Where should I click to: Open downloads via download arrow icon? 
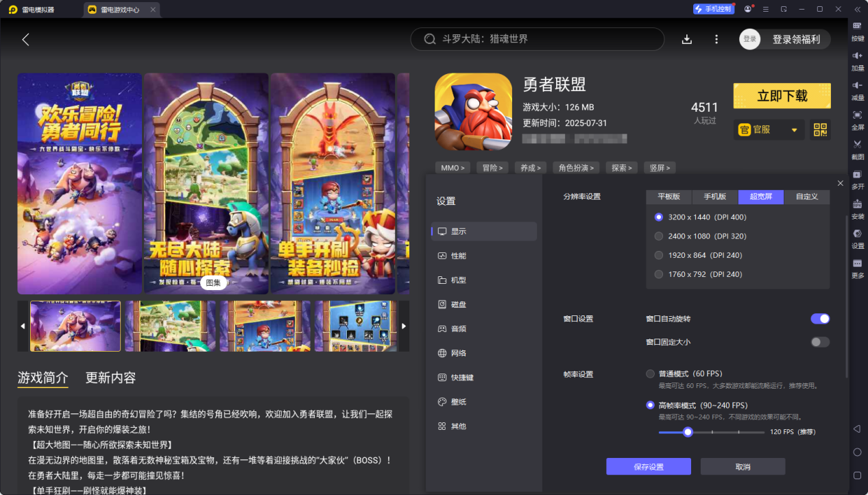pyautogui.click(x=687, y=39)
